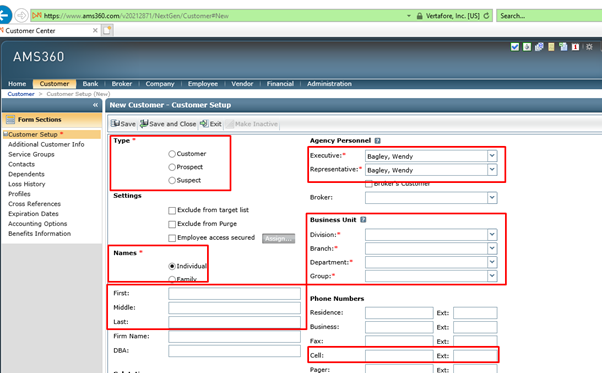Click the browser forward arrow button
This screenshot has height=373, width=602.
point(21,16)
